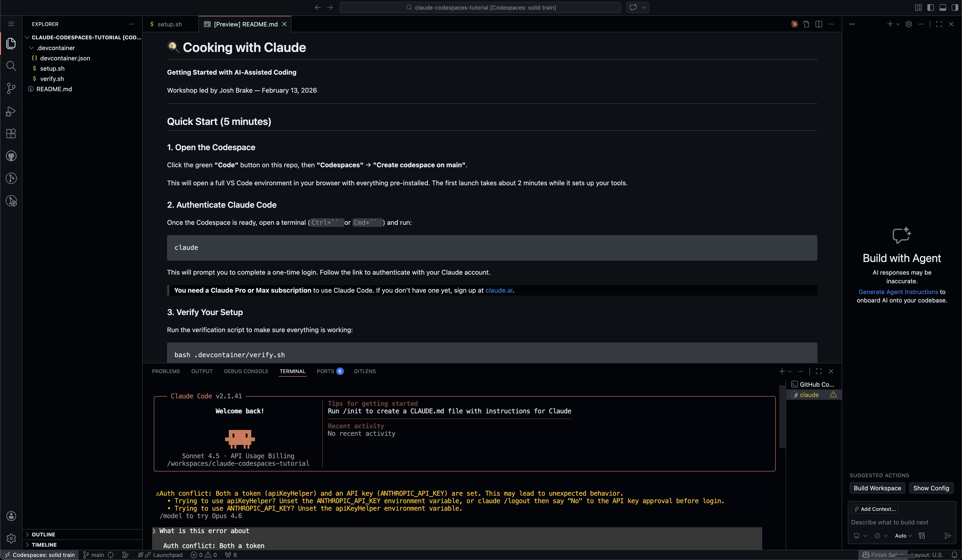Open the GitHub view in activity bar
Viewport: 962px width, 560px height.
[11, 156]
